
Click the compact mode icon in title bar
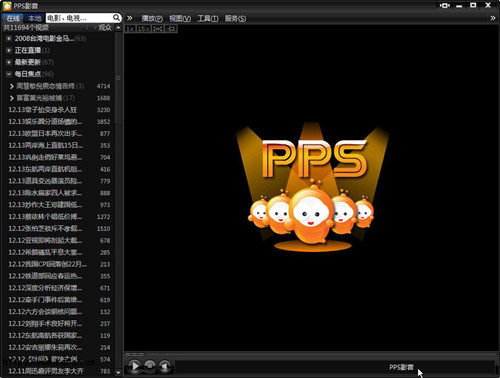(445, 6)
